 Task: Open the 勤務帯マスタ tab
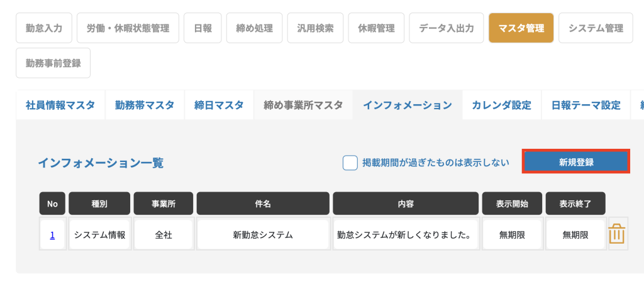[145, 105]
